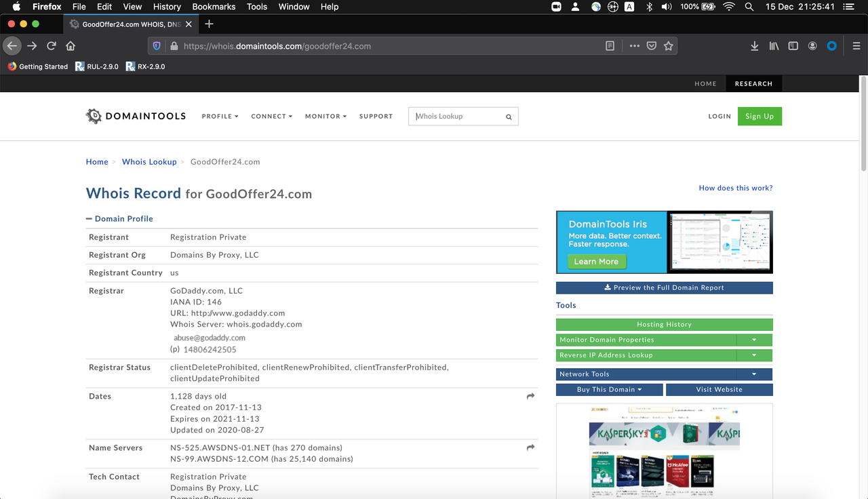The width and height of the screenshot is (868, 499).
Task: Switch to the RESEARCH top tab
Action: (x=753, y=83)
